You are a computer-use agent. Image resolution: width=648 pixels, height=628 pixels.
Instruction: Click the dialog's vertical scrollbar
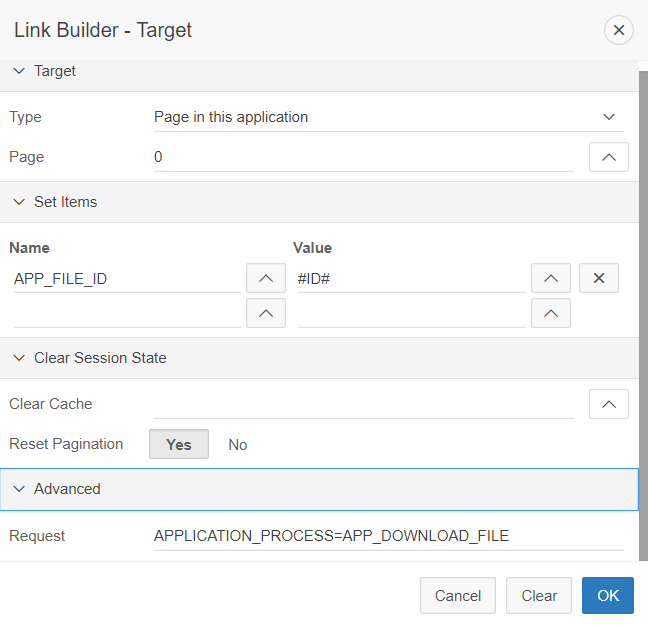click(643, 300)
